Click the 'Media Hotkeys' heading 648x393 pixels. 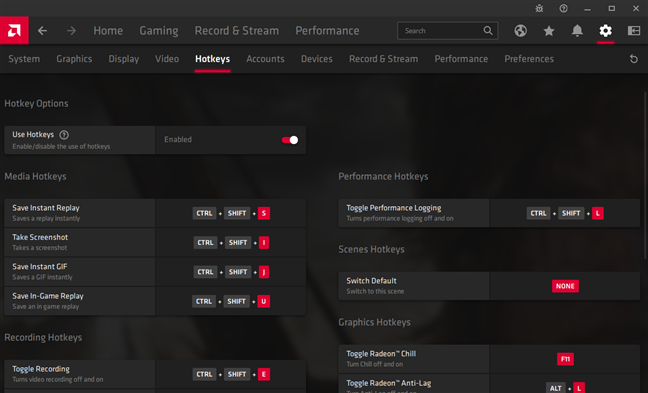[36, 176]
